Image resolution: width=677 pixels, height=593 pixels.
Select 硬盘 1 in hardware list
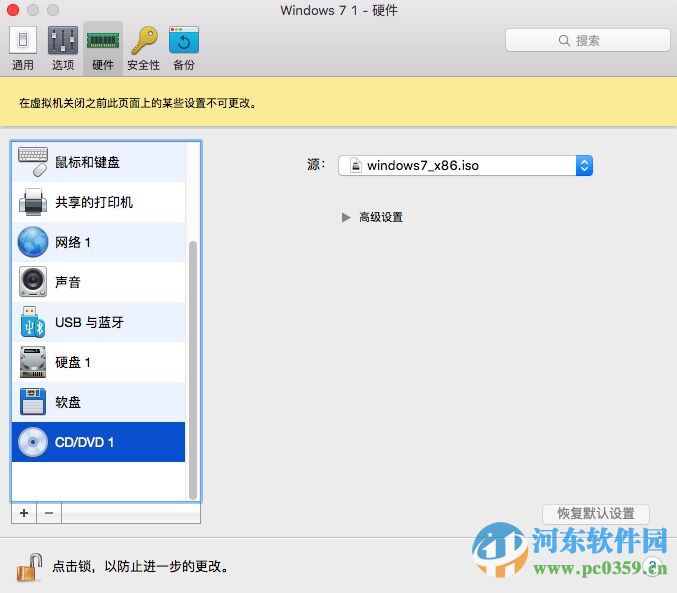coord(98,362)
